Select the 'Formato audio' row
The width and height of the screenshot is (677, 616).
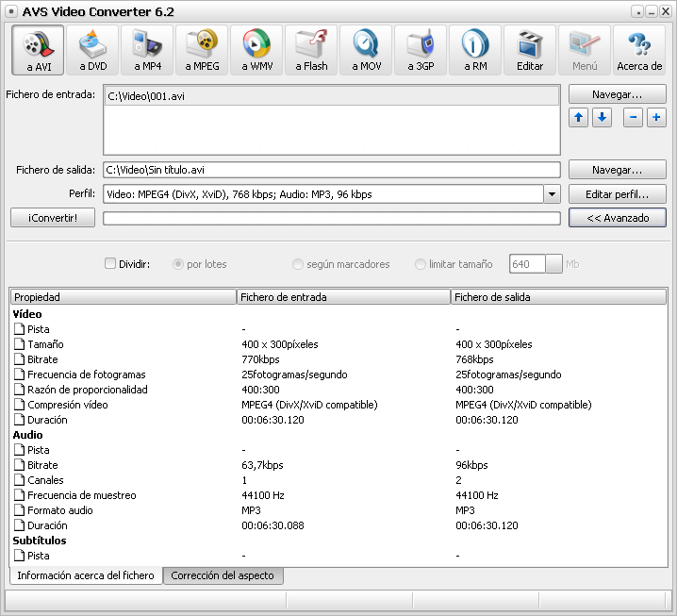(x=338, y=510)
